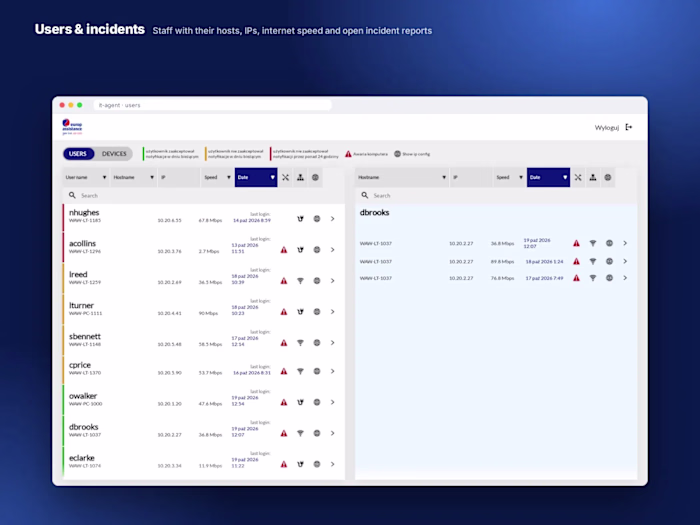700x525 pixels.
Task: Open right panel Date dropdown
Action: click(x=548, y=177)
